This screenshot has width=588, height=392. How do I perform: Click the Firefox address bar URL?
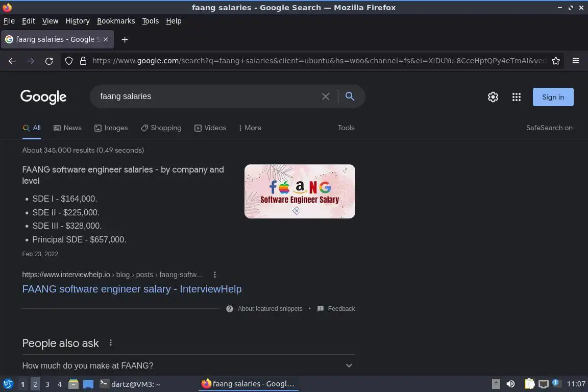[x=318, y=61]
